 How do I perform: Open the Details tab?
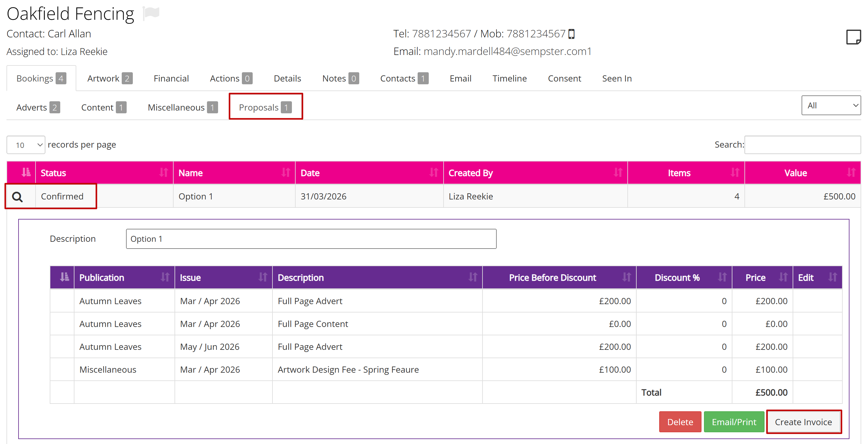coord(287,78)
